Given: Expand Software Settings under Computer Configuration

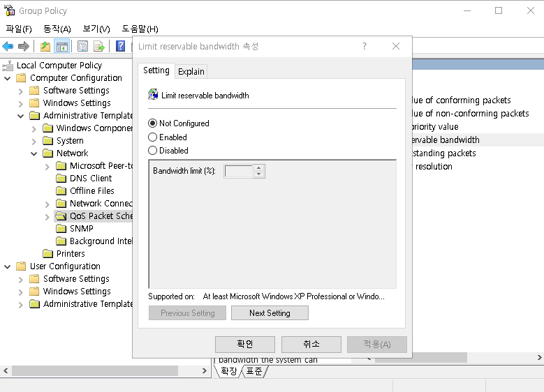Looking at the screenshot, I should 20,91.
